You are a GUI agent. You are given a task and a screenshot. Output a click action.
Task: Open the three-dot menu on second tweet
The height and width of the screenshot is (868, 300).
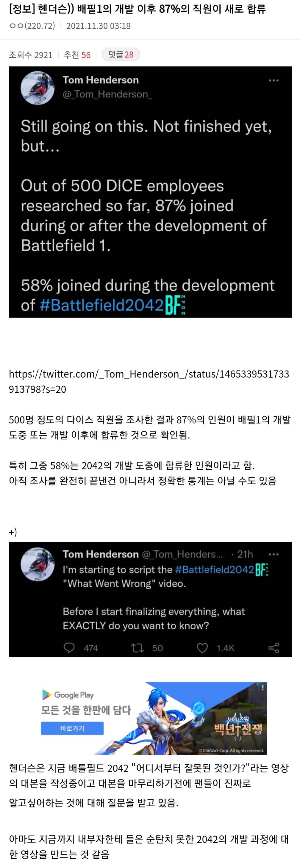click(x=273, y=554)
